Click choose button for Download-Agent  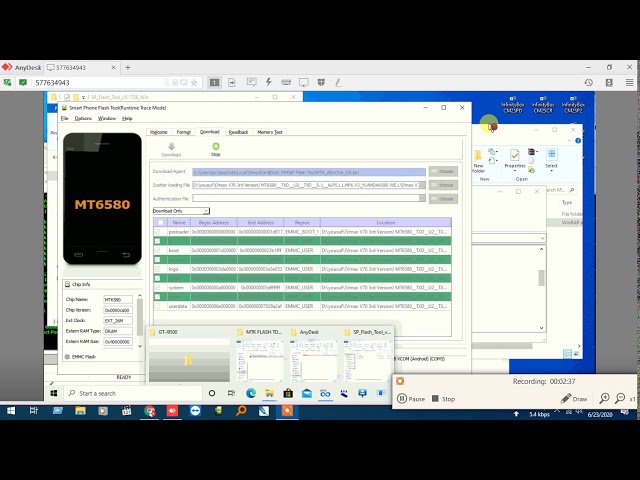[443, 171]
